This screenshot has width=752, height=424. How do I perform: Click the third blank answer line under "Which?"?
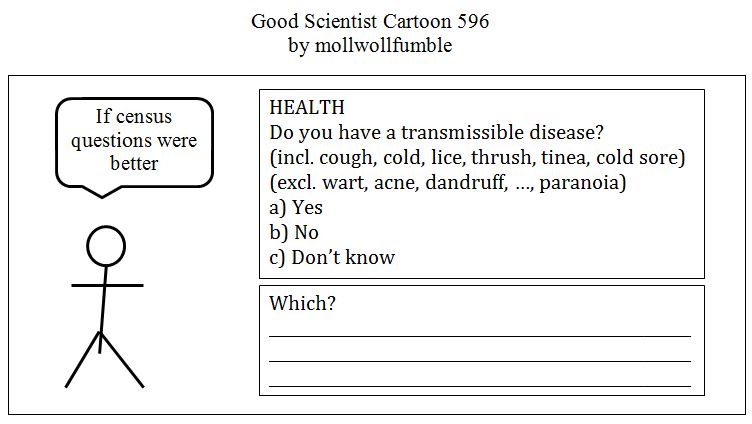click(x=480, y=385)
